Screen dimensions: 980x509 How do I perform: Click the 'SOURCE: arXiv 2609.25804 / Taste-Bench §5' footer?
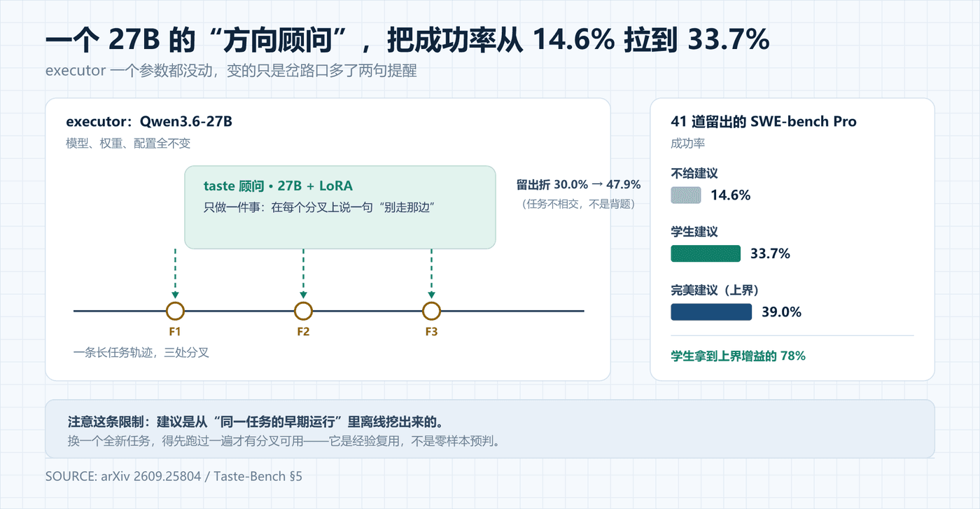(x=174, y=476)
